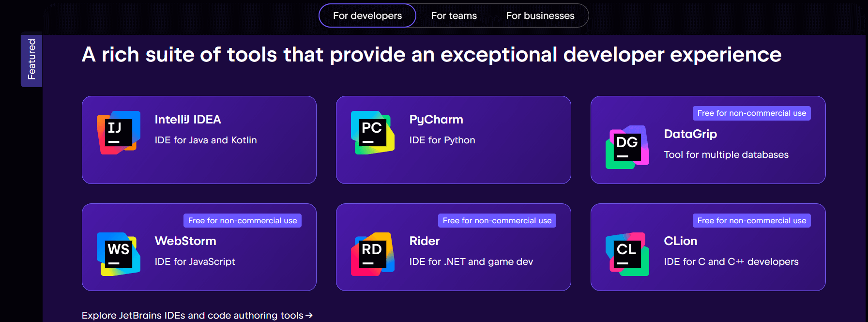868x322 pixels.
Task: Click the Rider RD logo icon
Action: (x=373, y=254)
